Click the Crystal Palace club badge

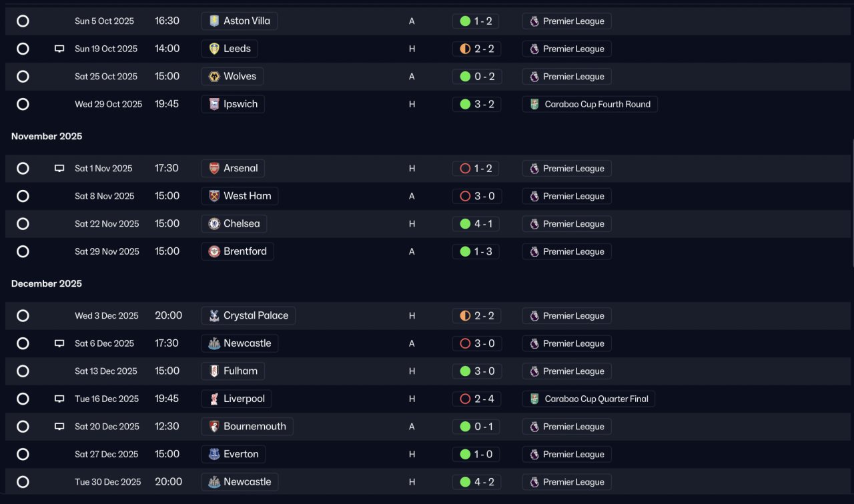[x=214, y=316]
